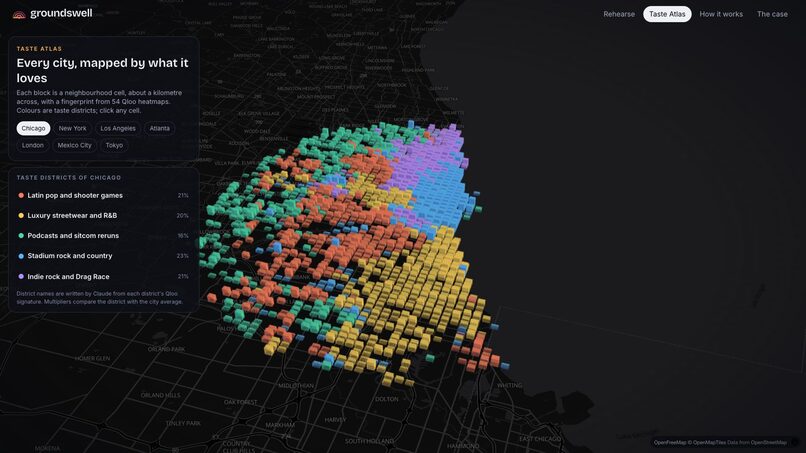Image resolution: width=806 pixels, height=453 pixels.
Task: Select the Indie rock and Drag Race district
Action: pos(103,276)
